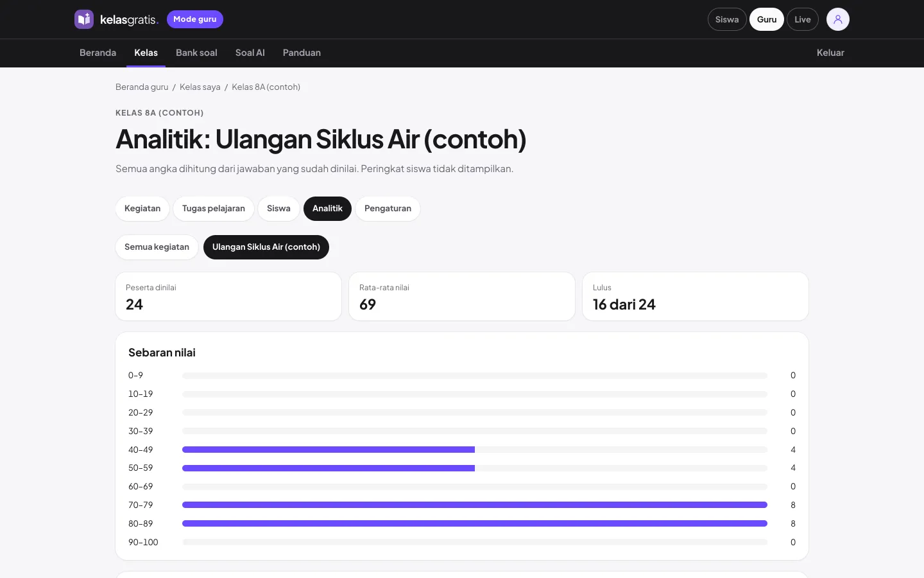Click the Peserta dinilai card
The height and width of the screenshot is (578, 924).
[228, 296]
